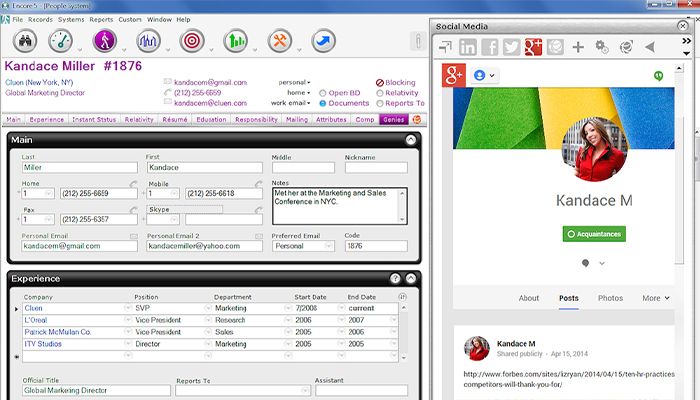This screenshot has width=700, height=400.
Task: Click the Notes scrollbar down arrow
Action: coord(402,220)
